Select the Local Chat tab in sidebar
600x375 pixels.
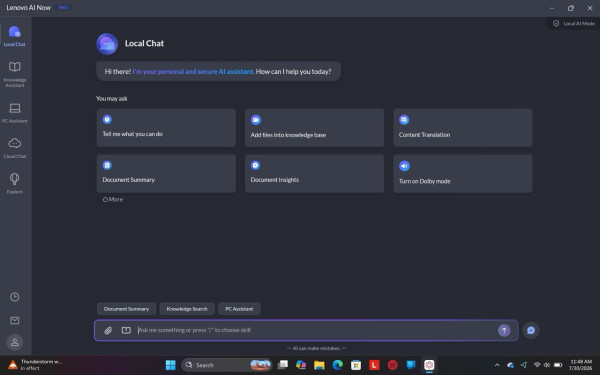(x=15, y=36)
